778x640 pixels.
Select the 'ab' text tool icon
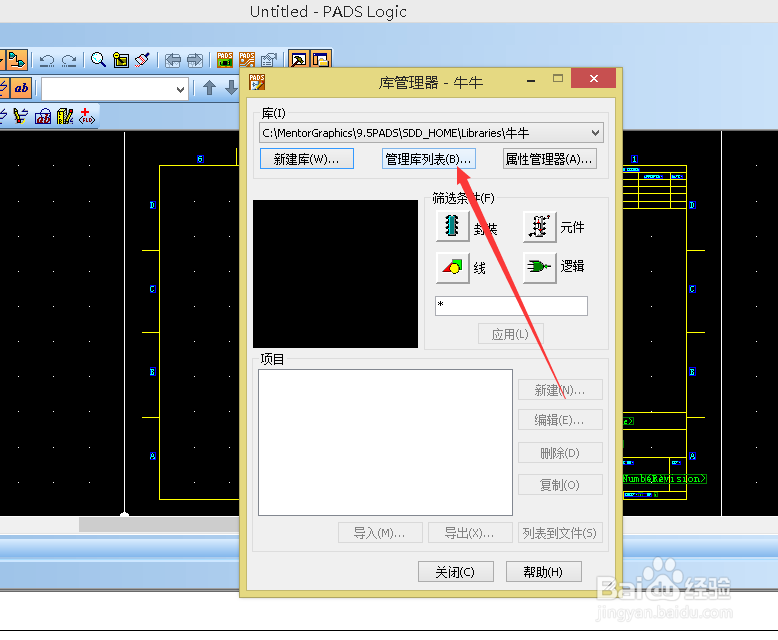coord(21,88)
